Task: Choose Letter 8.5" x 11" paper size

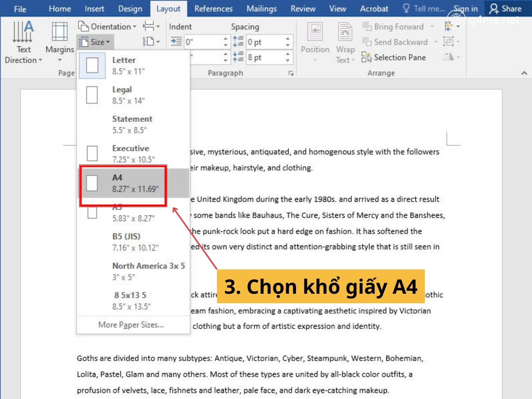Action: [x=133, y=65]
